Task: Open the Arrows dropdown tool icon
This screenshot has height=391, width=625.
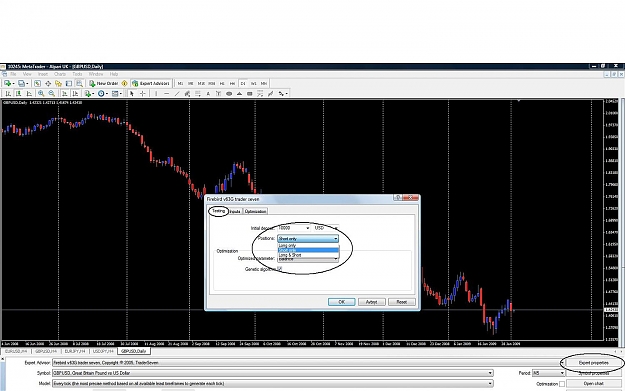Action: (283, 93)
